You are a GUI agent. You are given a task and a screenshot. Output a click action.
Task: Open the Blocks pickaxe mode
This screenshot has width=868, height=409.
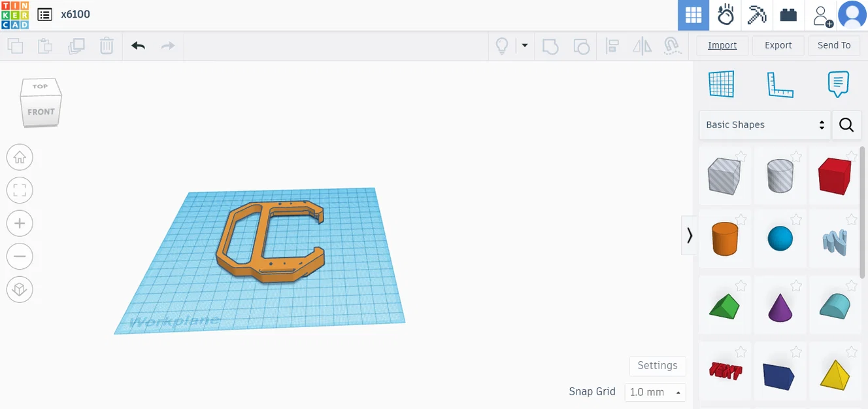coord(757,15)
